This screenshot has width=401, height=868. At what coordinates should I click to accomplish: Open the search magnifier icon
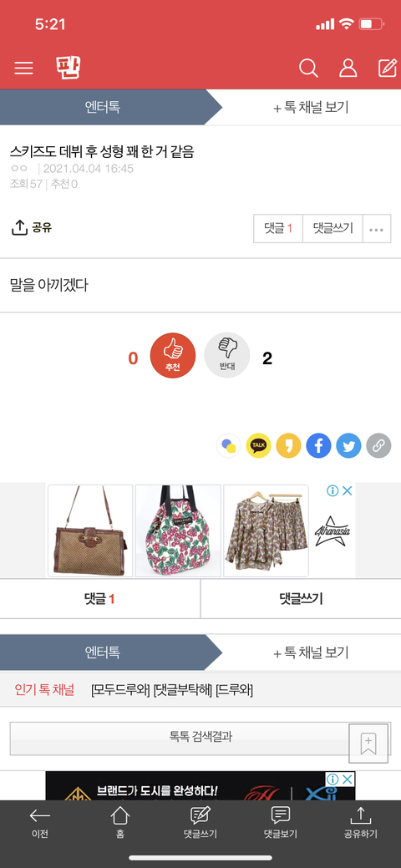click(x=308, y=69)
